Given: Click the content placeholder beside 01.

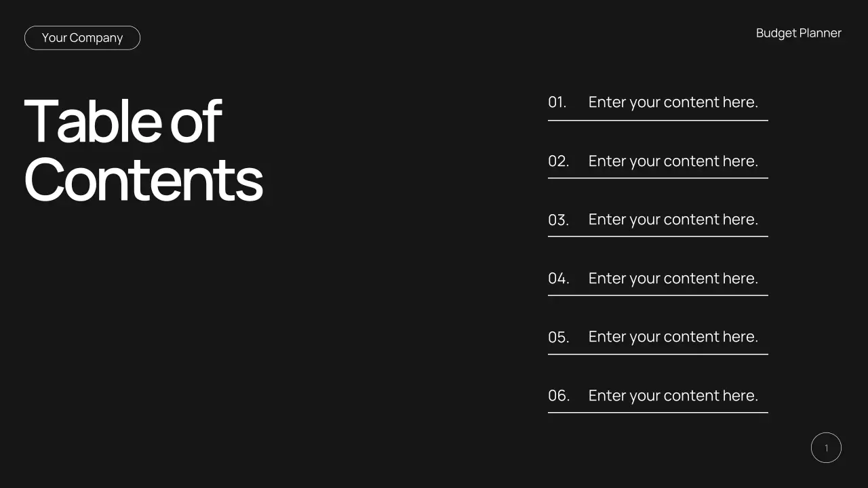Looking at the screenshot, I should (673, 102).
